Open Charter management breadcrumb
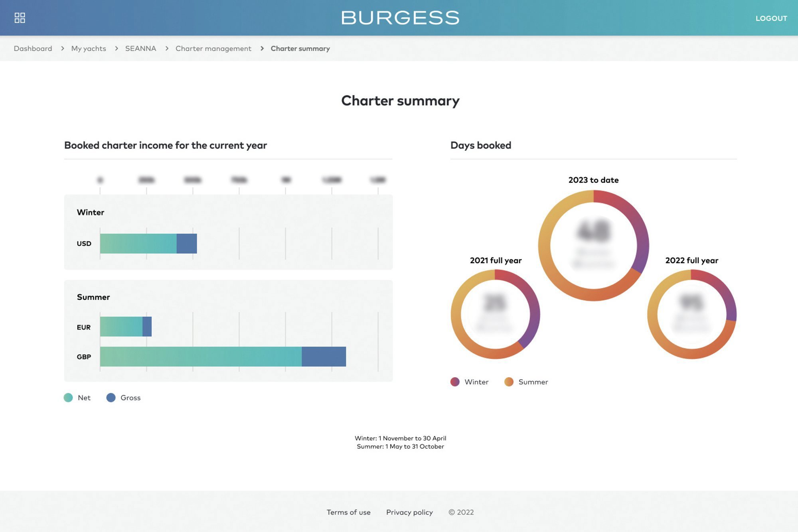798x532 pixels. click(x=213, y=48)
